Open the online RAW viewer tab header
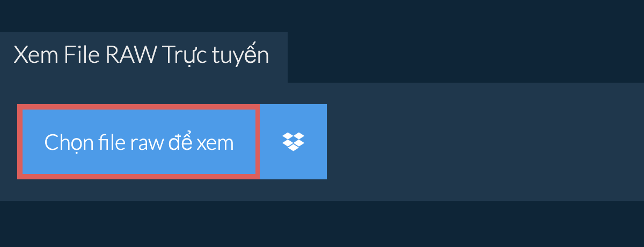Screen dimensions: 644x247 tap(144, 57)
